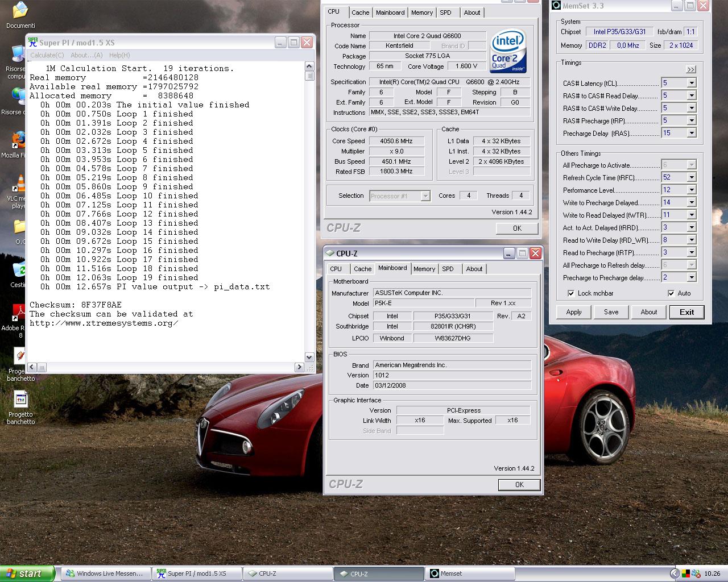The width and height of the screenshot is (728, 582).
Task: Open Performance Level dropdown
Action: pyautogui.click(x=692, y=190)
